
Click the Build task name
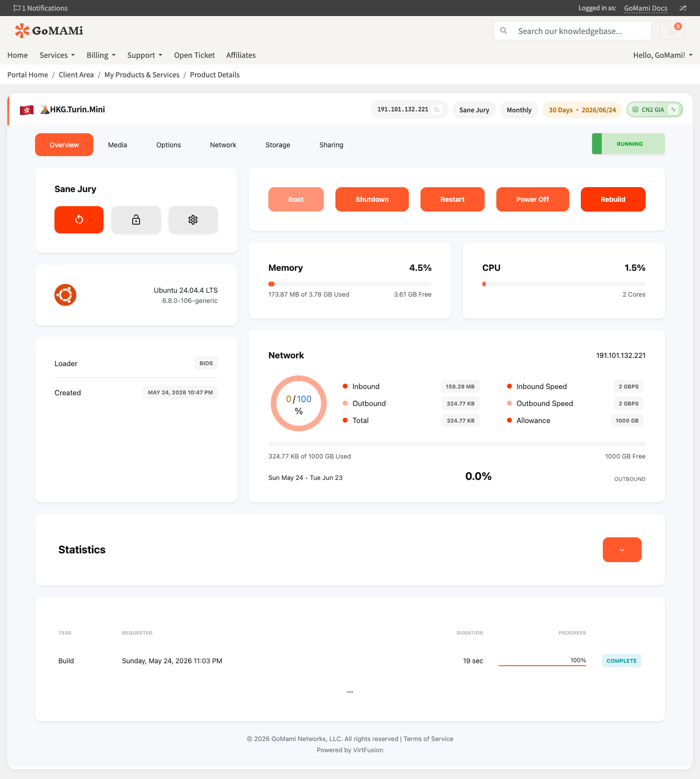pos(66,661)
